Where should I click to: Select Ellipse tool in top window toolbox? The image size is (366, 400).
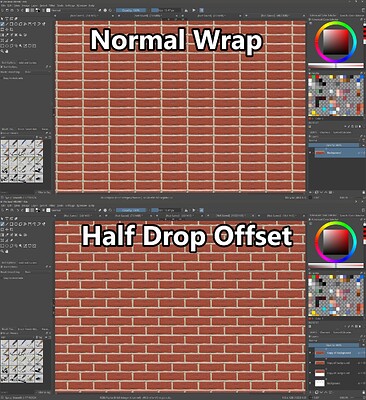click(16, 24)
